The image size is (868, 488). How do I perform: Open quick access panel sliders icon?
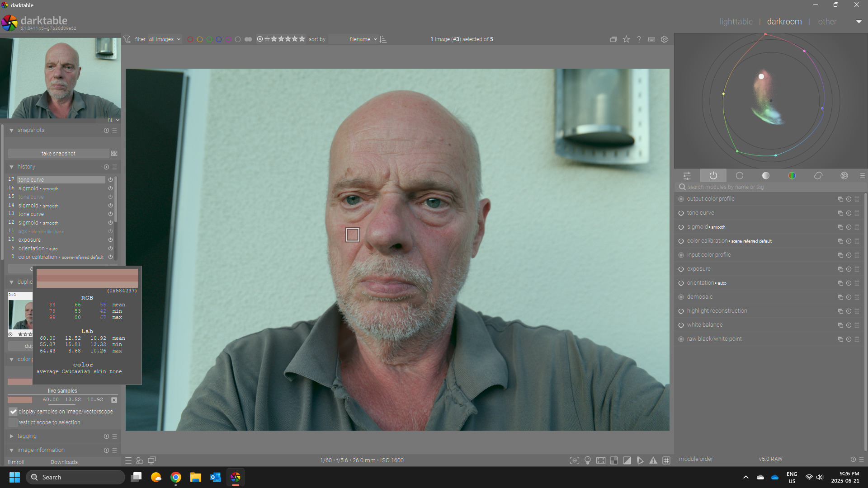pyautogui.click(x=687, y=176)
